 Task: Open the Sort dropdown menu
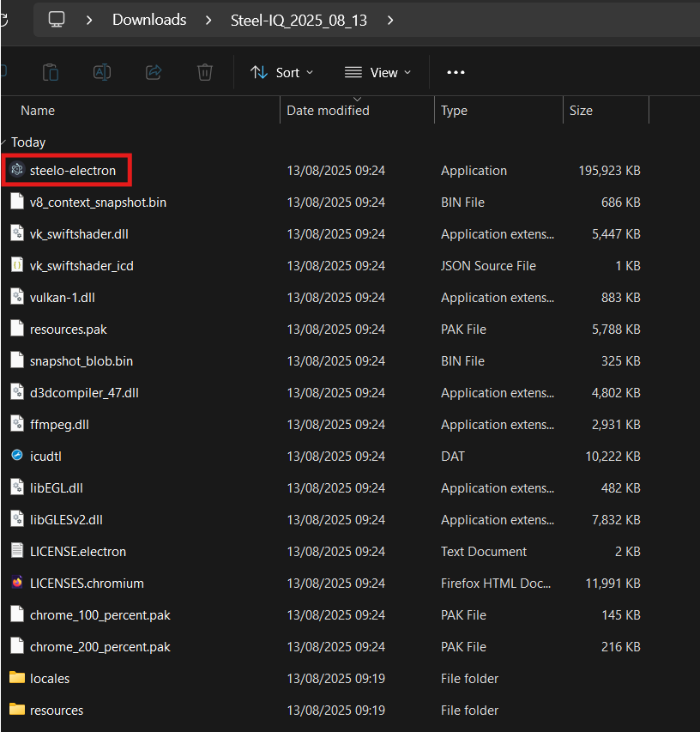(281, 73)
